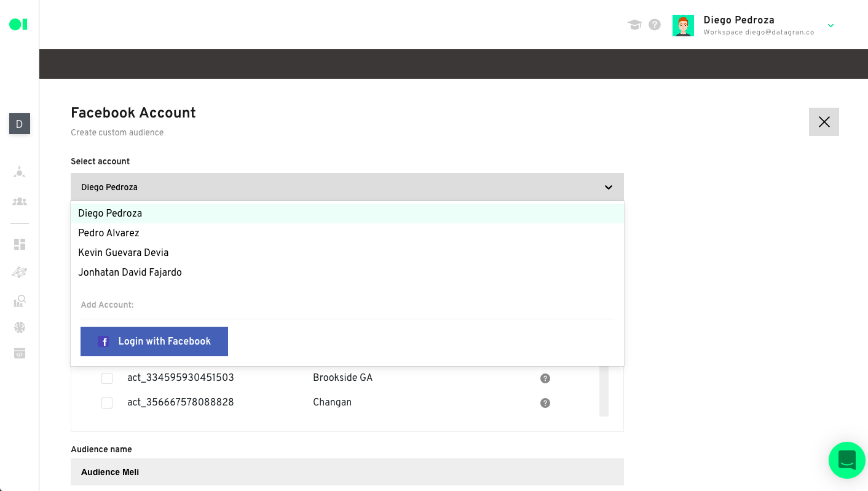868x491 pixels.
Task: Click the green Datagran logo
Action: click(18, 25)
